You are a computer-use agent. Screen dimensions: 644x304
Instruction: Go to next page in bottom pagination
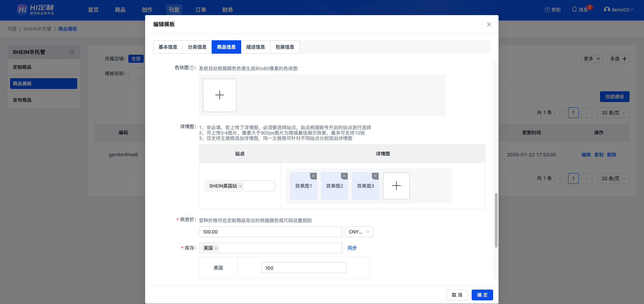pyautogui.click(x=587, y=179)
